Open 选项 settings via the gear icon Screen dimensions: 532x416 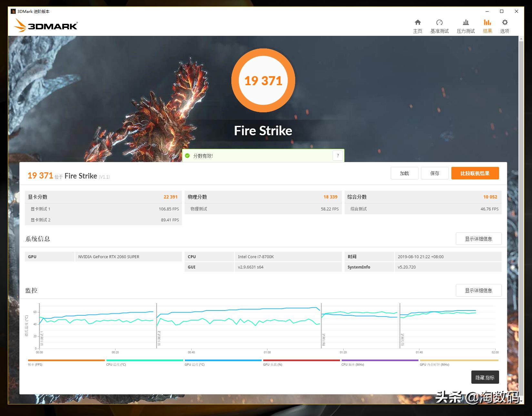505,25
